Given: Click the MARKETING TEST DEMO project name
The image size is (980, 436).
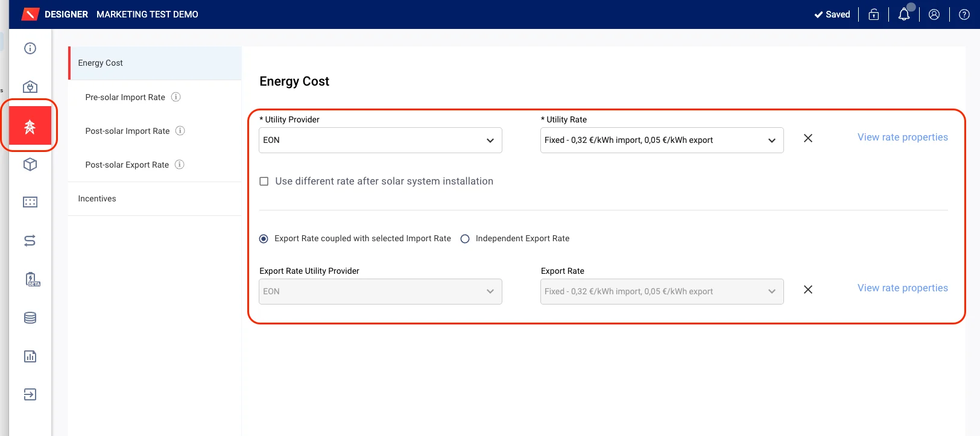Looking at the screenshot, I should (147, 14).
